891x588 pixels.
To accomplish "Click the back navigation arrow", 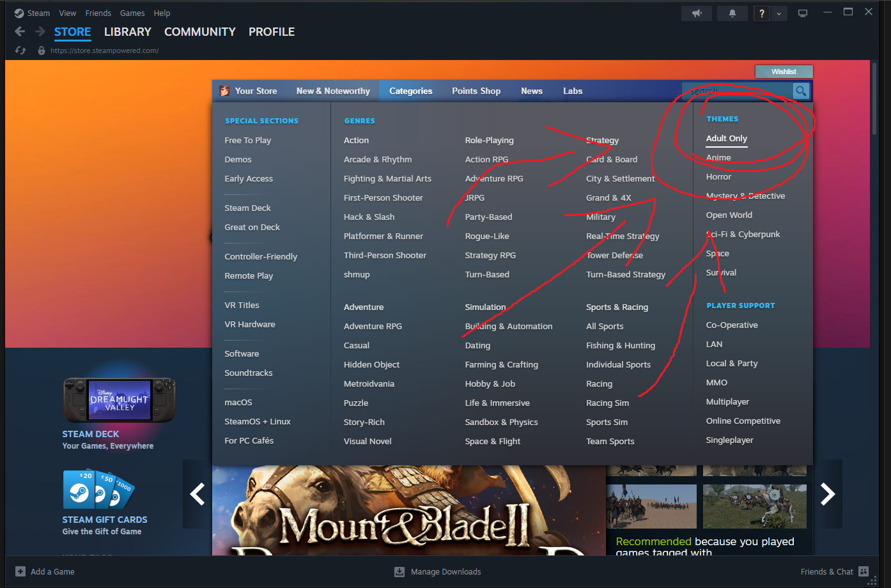I will tap(20, 31).
